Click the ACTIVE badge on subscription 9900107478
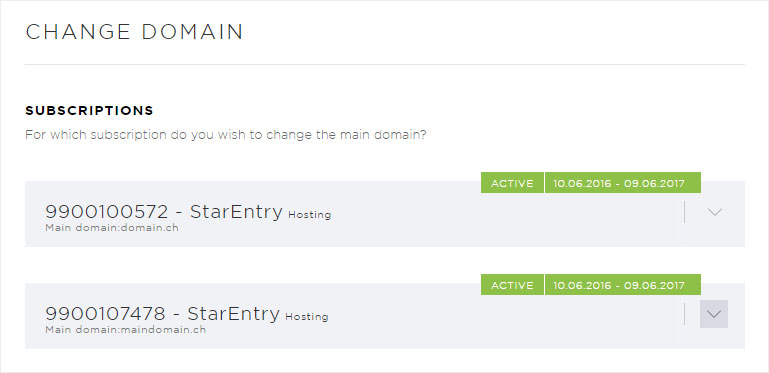769x373 pixels. pyautogui.click(x=512, y=285)
